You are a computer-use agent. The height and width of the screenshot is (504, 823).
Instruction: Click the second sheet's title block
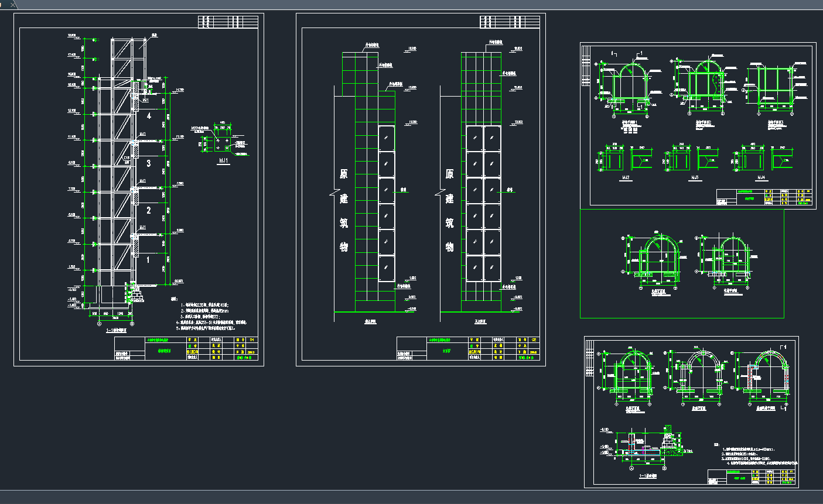click(467, 348)
